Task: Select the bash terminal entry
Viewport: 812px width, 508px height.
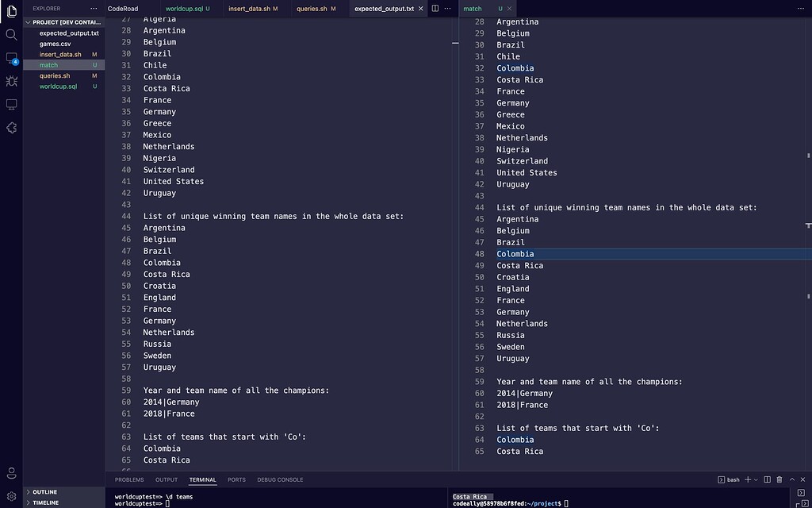Action: point(728,479)
